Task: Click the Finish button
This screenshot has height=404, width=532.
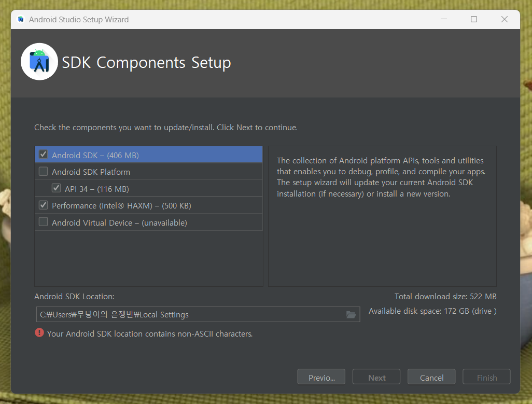Action: 486,377
